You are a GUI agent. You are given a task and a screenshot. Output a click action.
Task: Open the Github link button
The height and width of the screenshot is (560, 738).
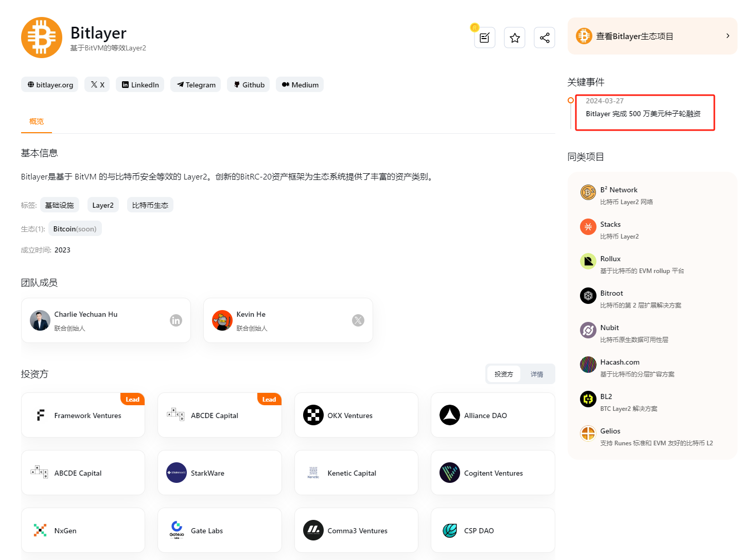249,85
